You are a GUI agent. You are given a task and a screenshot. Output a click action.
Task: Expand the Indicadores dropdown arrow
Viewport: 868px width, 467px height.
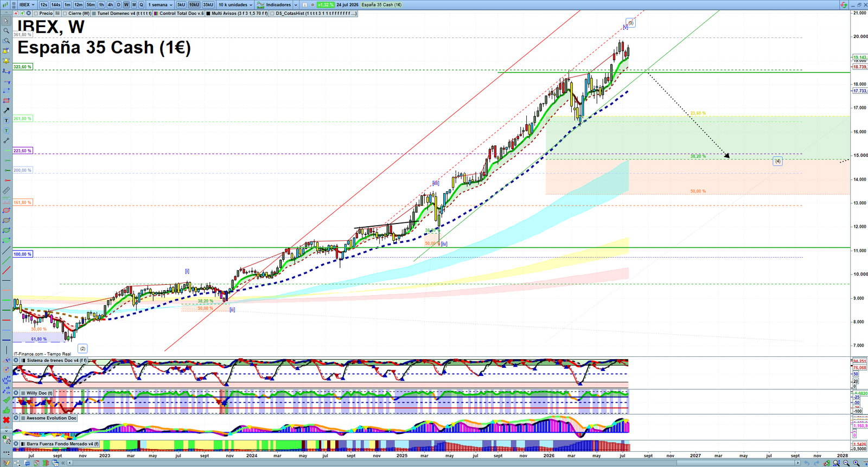point(296,5)
